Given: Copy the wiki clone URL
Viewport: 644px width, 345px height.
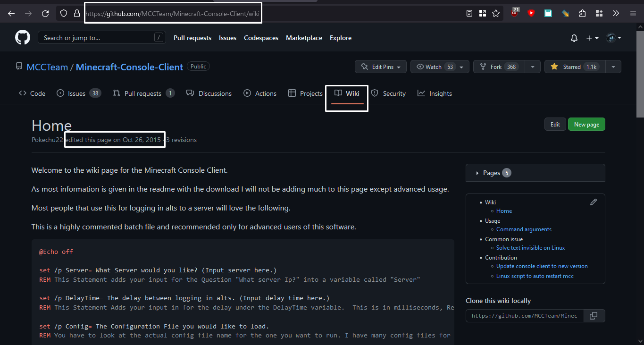Looking at the screenshot, I should [x=594, y=315].
